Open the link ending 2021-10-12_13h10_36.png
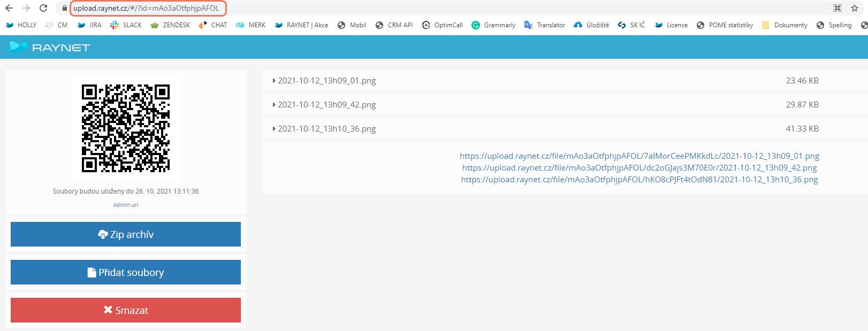868x331 pixels. coord(639,180)
